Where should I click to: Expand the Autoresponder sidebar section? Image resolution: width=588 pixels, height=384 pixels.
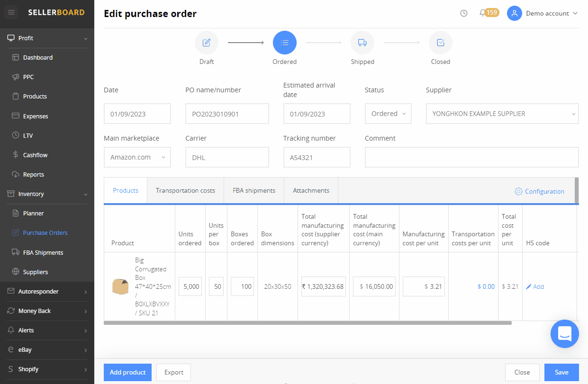tap(47, 291)
